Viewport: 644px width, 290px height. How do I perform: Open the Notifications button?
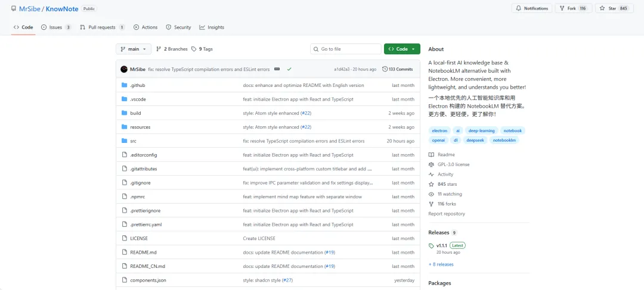(532, 8)
